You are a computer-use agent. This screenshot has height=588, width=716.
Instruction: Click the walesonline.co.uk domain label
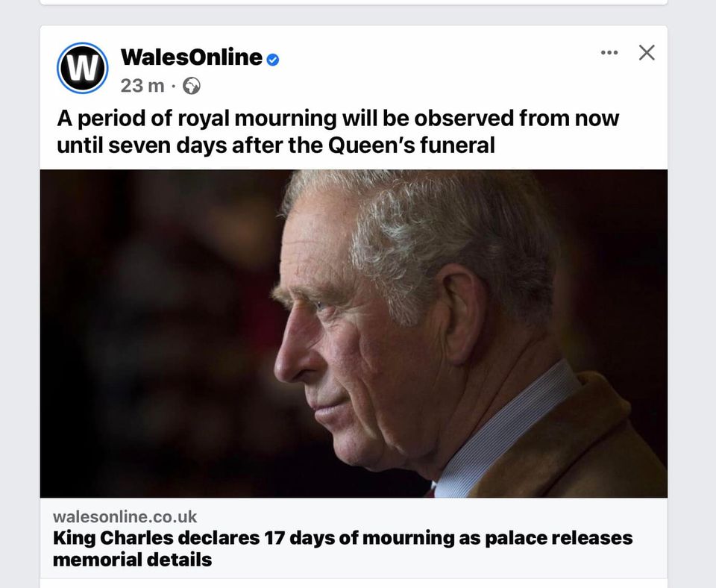coord(125,516)
